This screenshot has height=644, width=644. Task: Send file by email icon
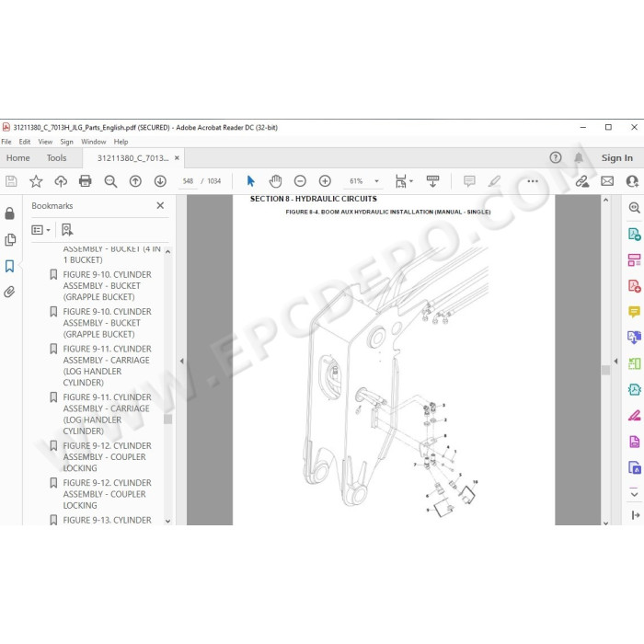point(607,181)
